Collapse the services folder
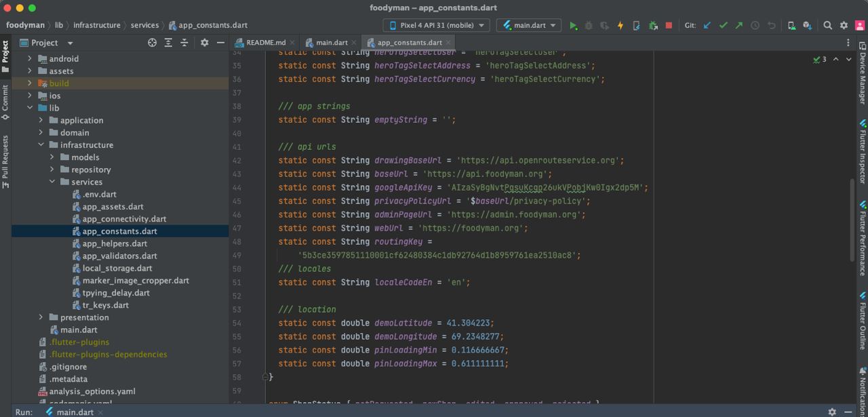The height and width of the screenshot is (417, 868). coord(52,182)
